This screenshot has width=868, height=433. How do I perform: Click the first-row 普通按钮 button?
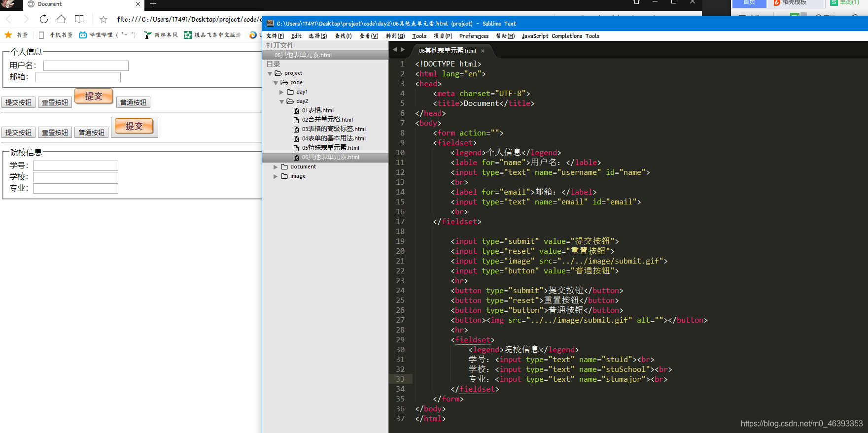point(133,102)
